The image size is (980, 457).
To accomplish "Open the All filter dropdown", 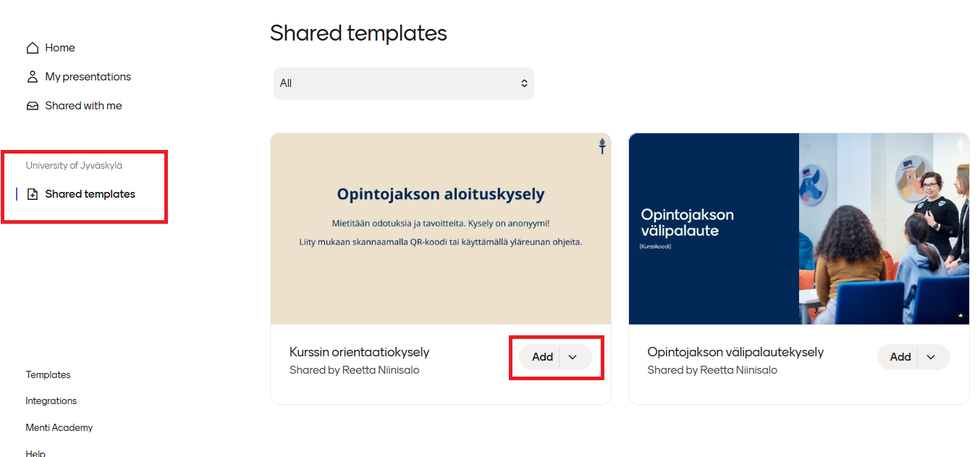I will pyautogui.click(x=403, y=83).
